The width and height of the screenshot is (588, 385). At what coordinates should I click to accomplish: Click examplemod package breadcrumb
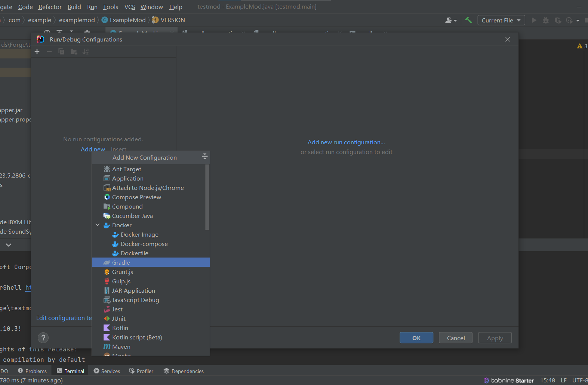[x=77, y=20]
